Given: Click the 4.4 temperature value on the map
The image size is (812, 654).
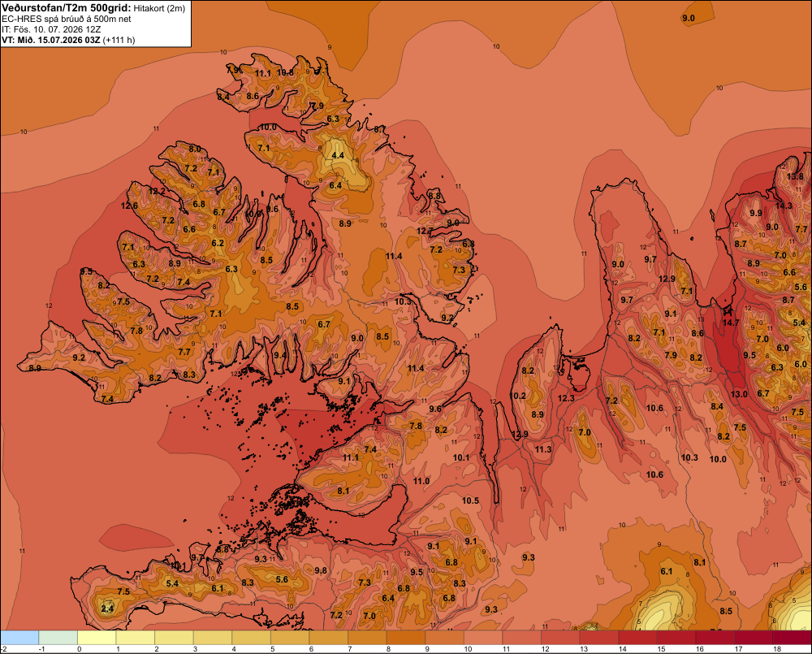Looking at the screenshot, I should 338,155.
